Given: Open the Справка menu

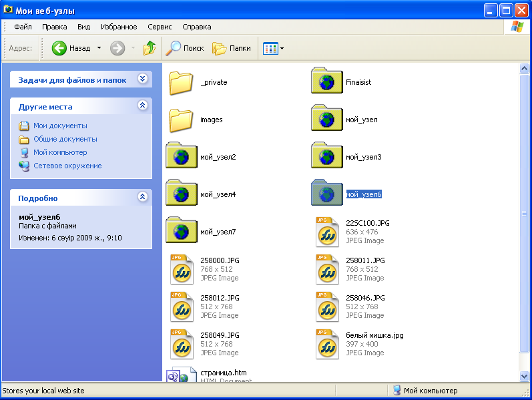Looking at the screenshot, I should (197, 27).
